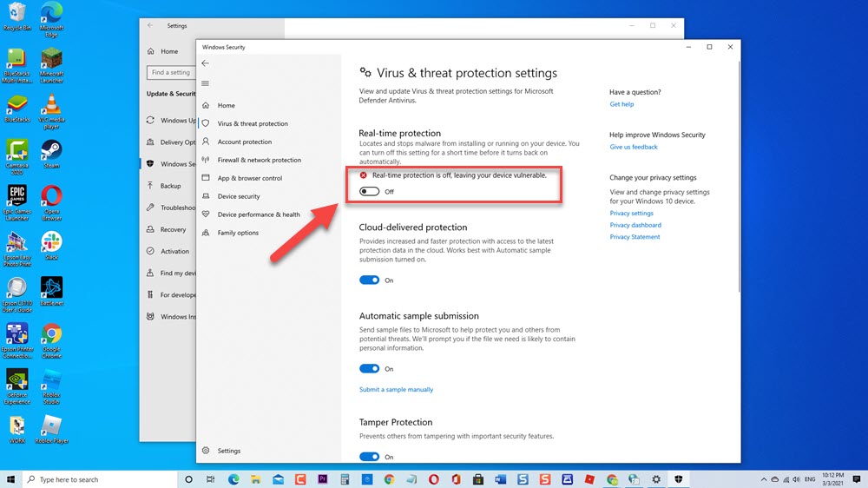Screen dimensions: 868x488
Task: Open Premiere Pro from the taskbar
Action: pyautogui.click(x=322, y=479)
